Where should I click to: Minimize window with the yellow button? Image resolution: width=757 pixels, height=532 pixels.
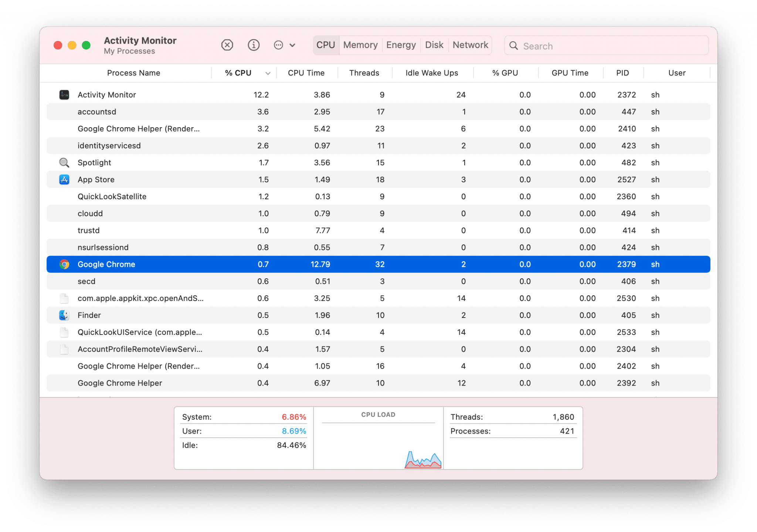pos(72,45)
